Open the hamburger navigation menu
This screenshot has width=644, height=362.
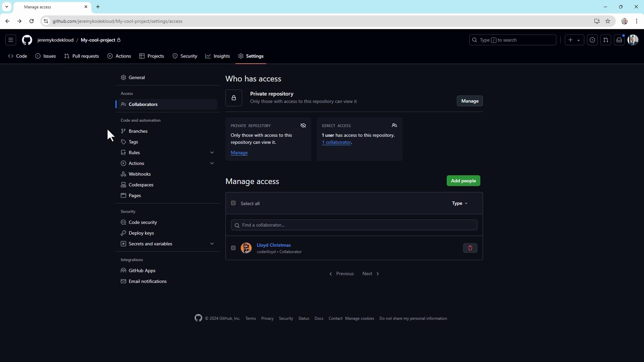[x=11, y=40]
